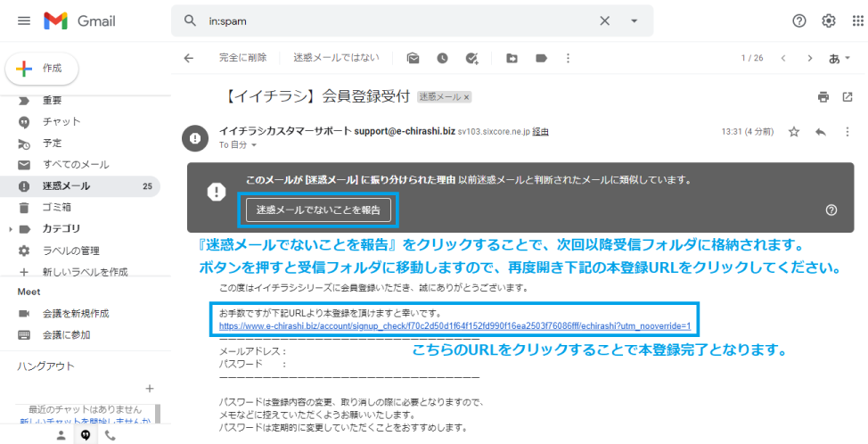Click the search magnifier icon

pos(190,21)
